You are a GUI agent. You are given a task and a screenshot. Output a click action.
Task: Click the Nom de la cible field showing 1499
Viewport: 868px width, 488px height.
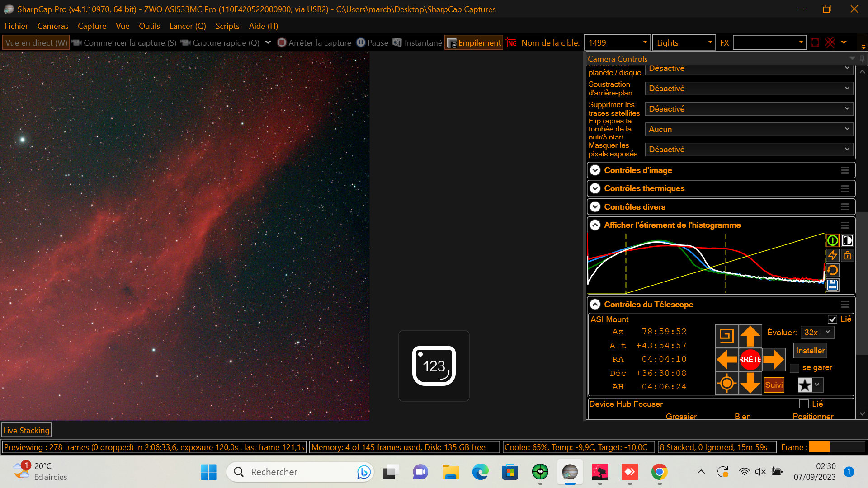click(613, 42)
